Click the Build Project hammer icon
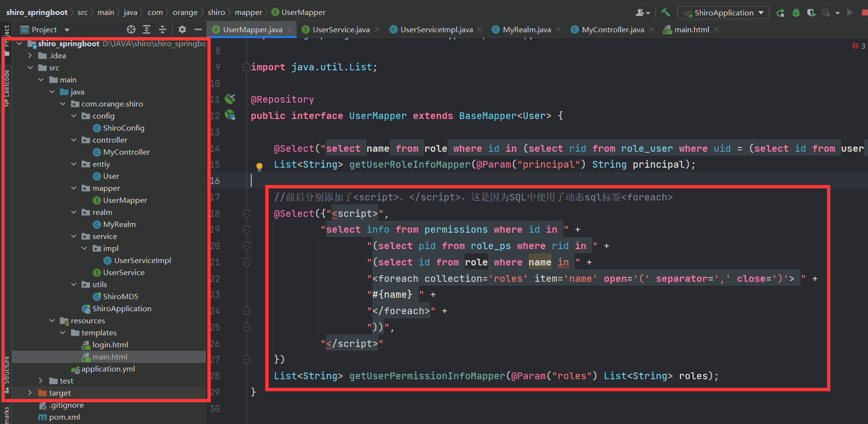 (665, 13)
